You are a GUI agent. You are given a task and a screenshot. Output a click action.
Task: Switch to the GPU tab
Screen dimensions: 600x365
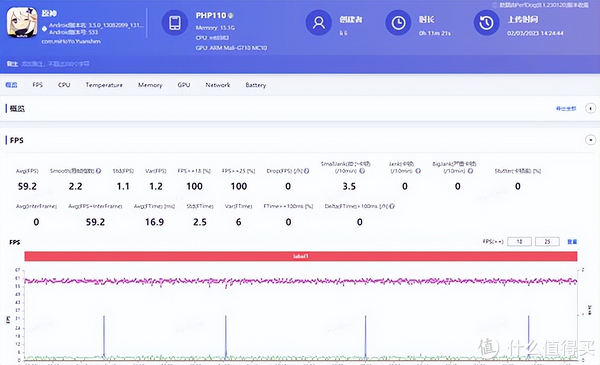coord(184,85)
